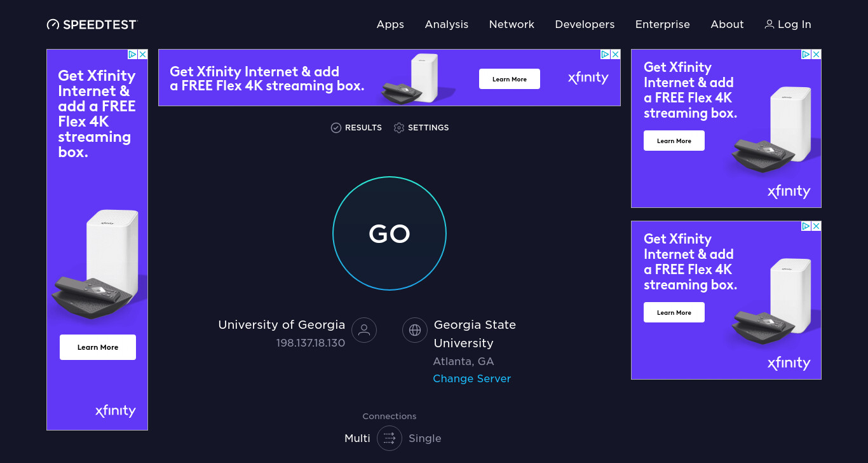Image resolution: width=868 pixels, height=463 pixels.
Task: Click AdChoices icon on lower right ad
Action: tap(806, 226)
